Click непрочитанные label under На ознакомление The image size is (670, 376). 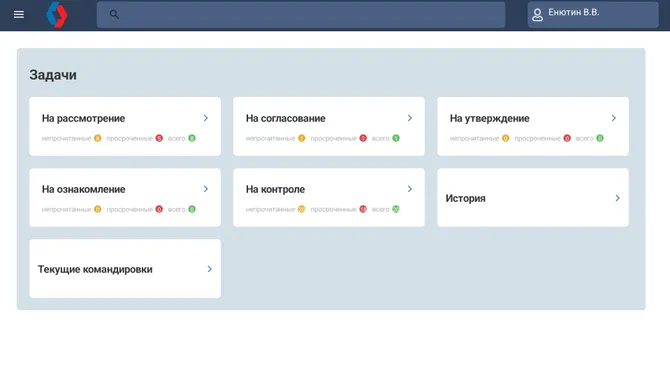(66, 209)
